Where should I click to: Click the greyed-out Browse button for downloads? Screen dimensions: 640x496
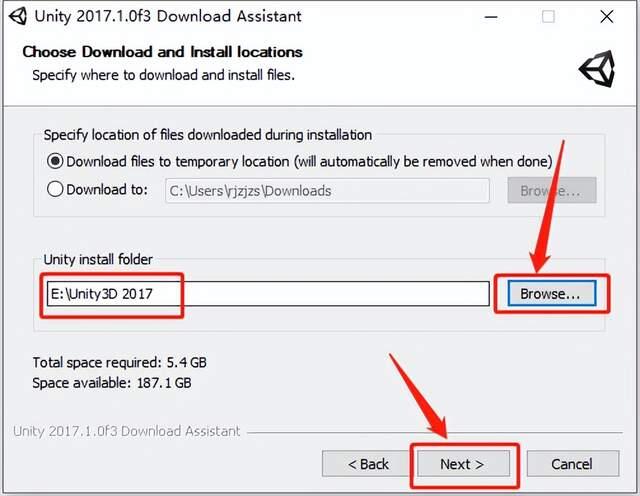[x=551, y=190]
